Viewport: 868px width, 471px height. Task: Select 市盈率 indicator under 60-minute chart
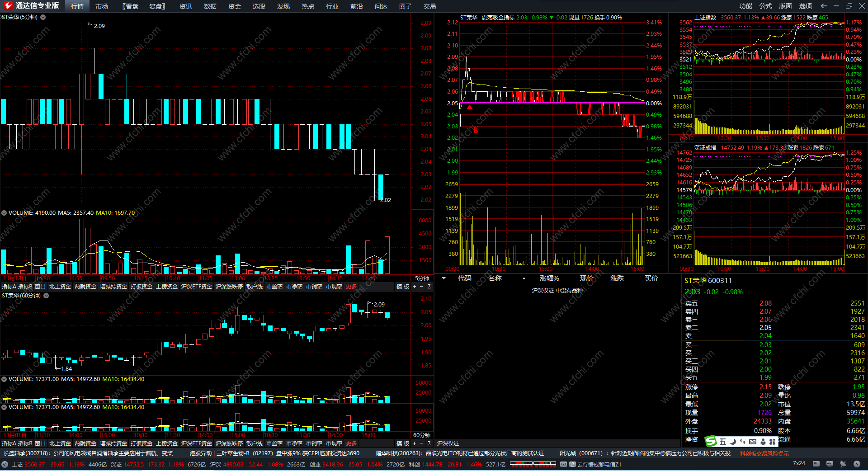click(274, 443)
